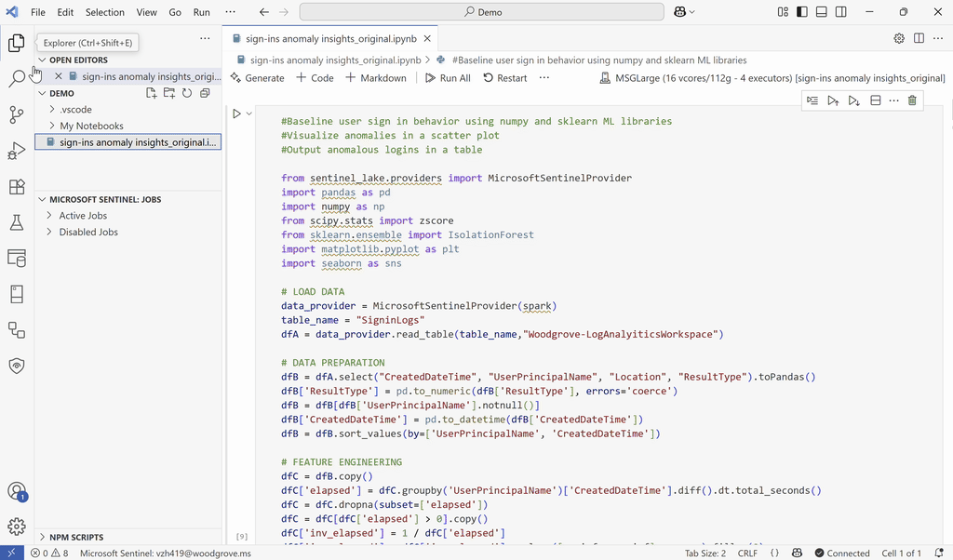This screenshot has height=560, width=953.
Task: Expand the .vscode folder
Action: (x=52, y=110)
